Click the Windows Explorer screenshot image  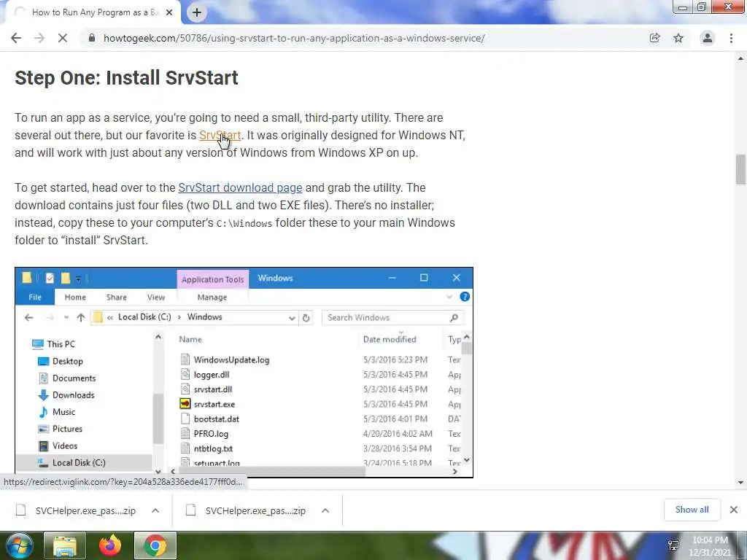[244, 373]
